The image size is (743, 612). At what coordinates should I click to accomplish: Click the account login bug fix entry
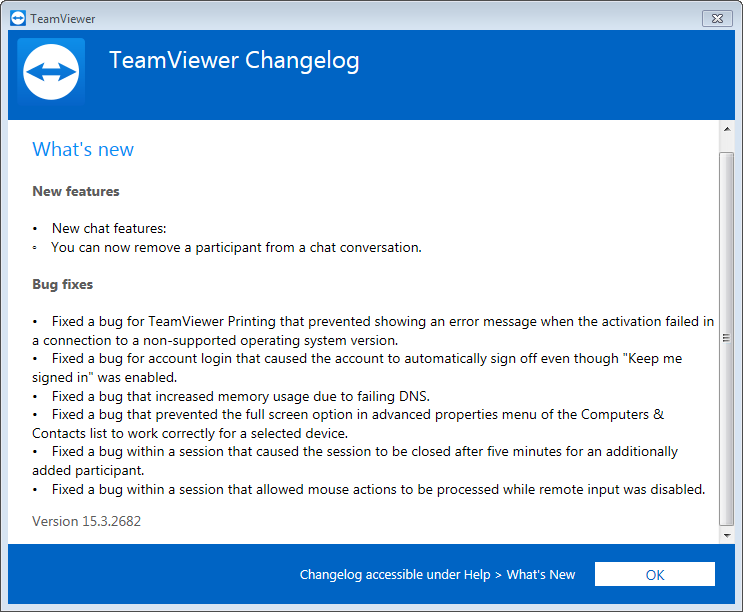point(357,368)
